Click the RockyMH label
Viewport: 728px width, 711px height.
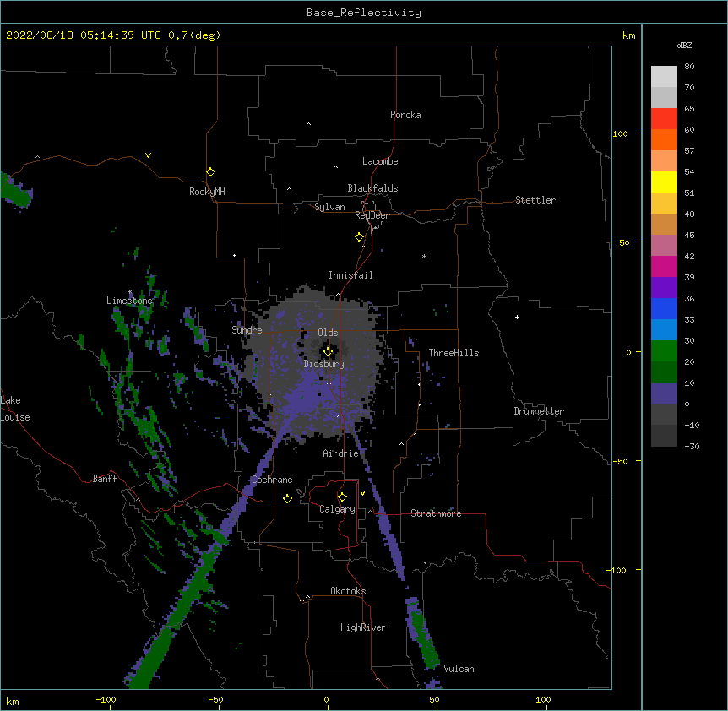207,192
